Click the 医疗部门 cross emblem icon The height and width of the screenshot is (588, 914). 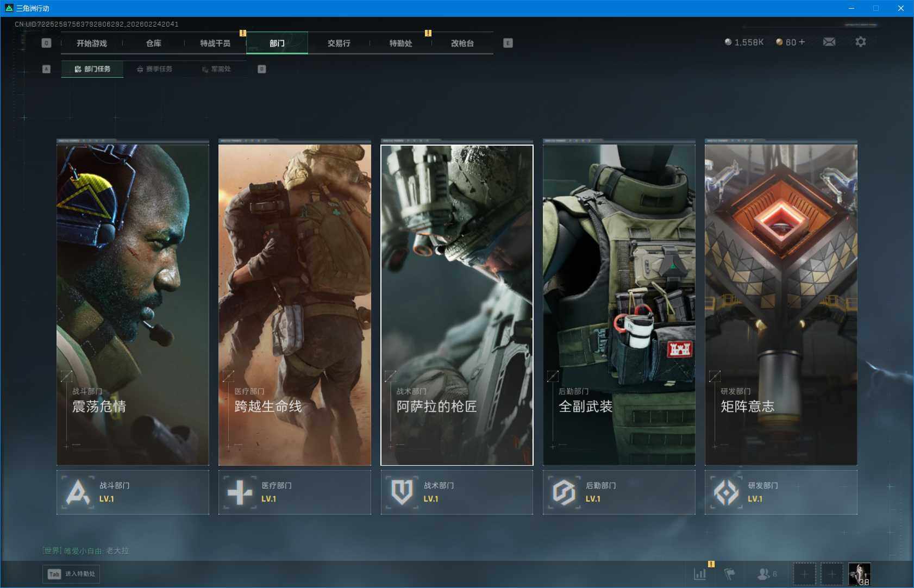pyautogui.click(x=240, y=492)
